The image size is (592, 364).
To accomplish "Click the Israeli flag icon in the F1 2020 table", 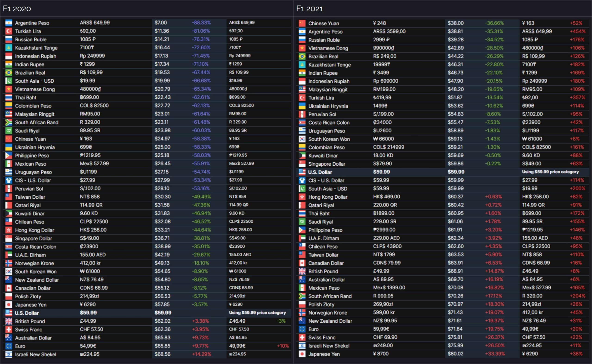I will (x=9, y=354).
